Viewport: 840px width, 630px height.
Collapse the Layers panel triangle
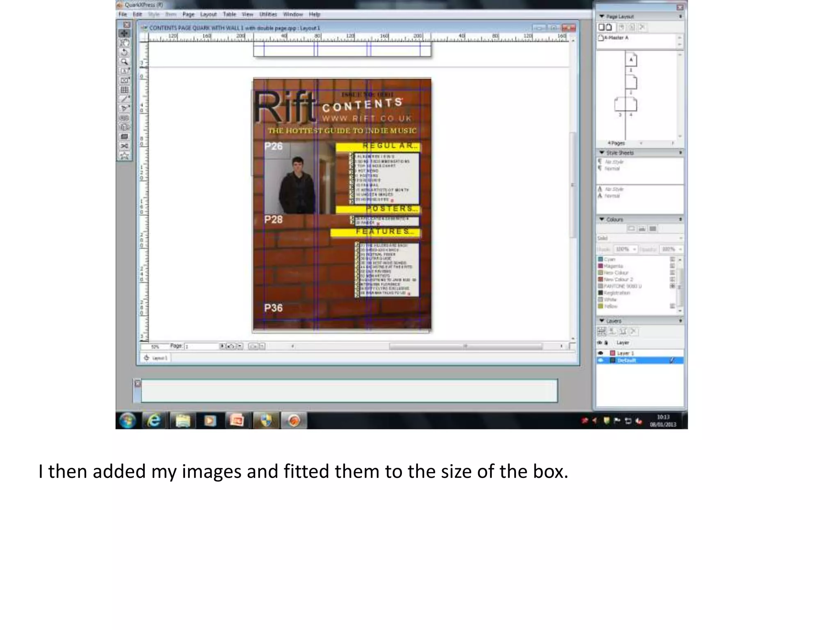[602, 320]
